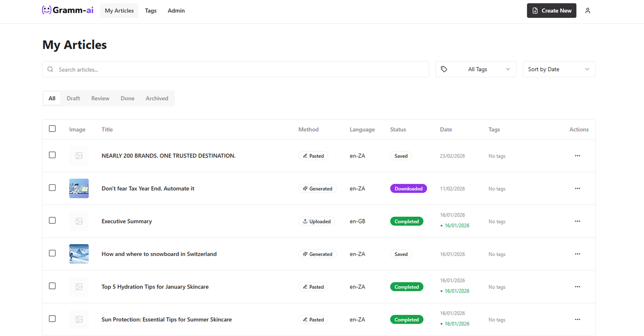Viewport: 644px width, 336px height.
Task: Open article Don't fear Tax Year End. Automate it
Action: coord(148,188)
